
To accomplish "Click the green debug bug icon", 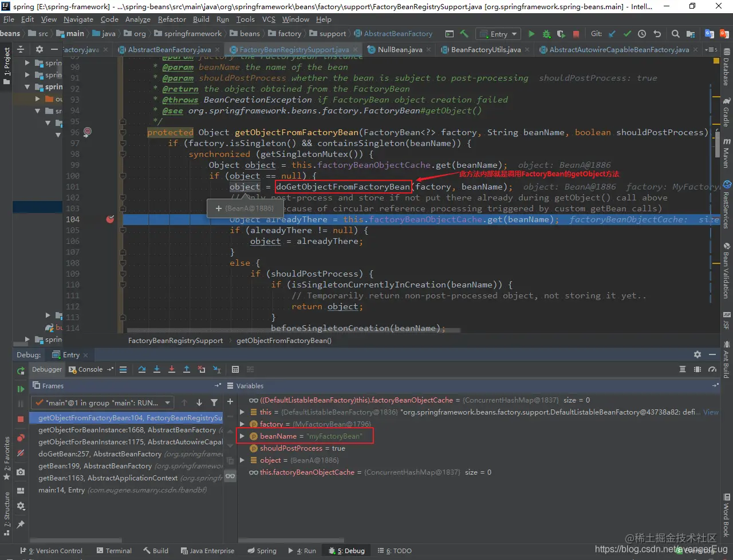I will [x=546, y=34].
